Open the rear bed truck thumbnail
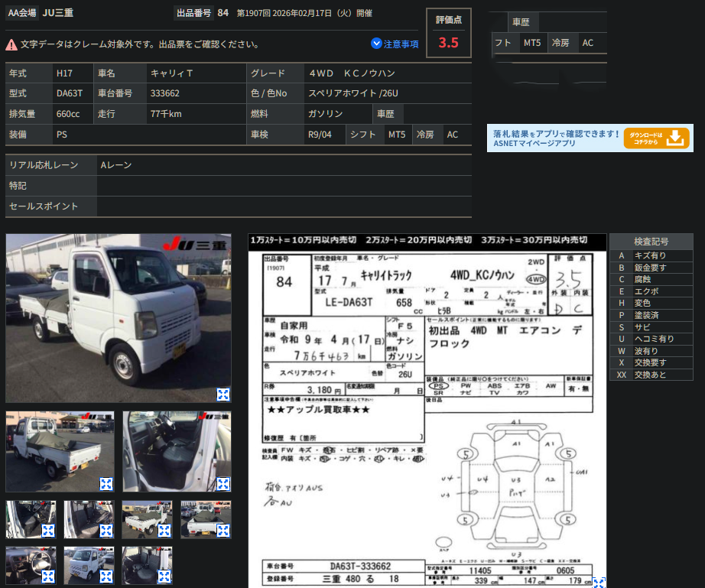705x588 pixels. point(60,451)
